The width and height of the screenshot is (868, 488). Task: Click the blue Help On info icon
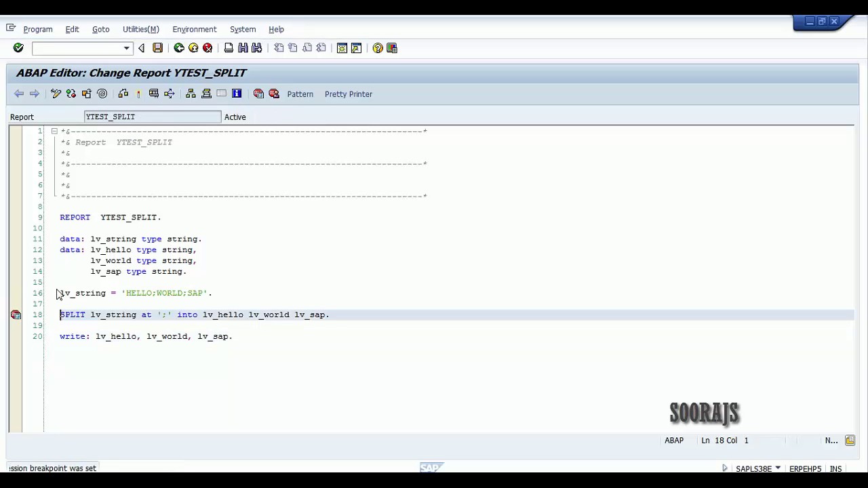point(237,94)
